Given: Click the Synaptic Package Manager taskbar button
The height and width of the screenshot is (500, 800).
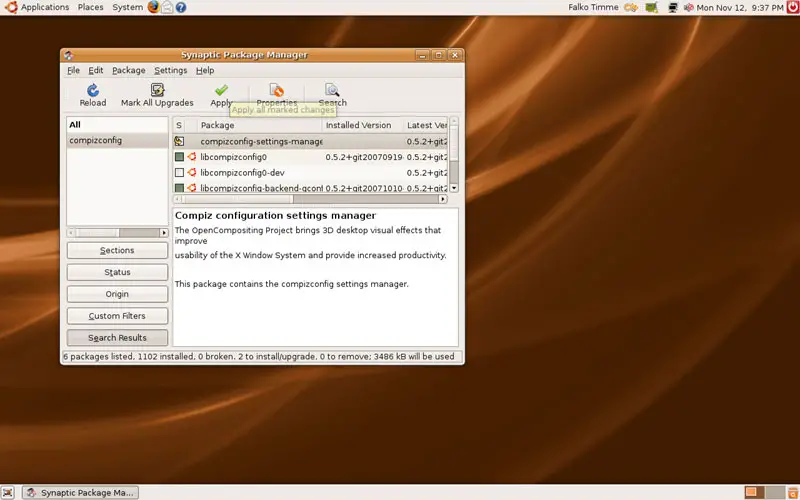Looking at the screenshot, I should pyautogui.click(x=81, y=492).
